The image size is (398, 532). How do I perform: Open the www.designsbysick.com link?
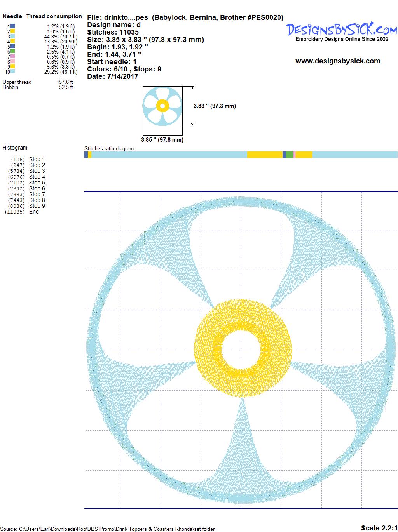click(x=338, y=61)
